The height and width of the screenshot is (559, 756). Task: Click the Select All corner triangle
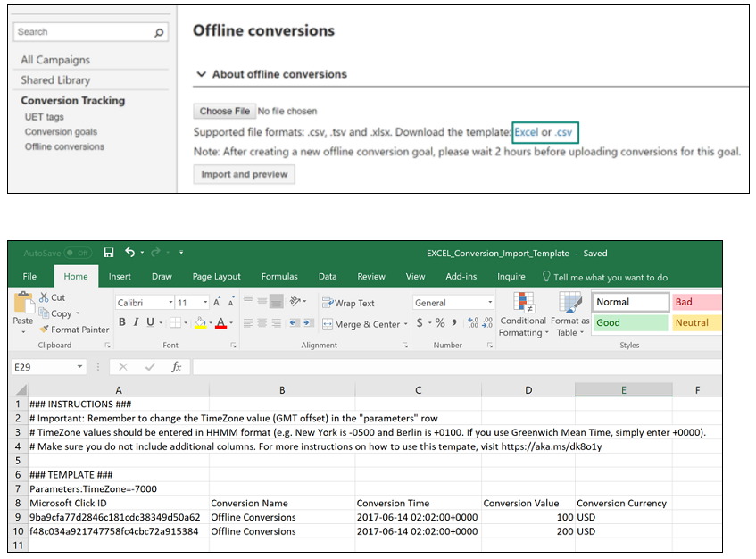click(21, 389)
